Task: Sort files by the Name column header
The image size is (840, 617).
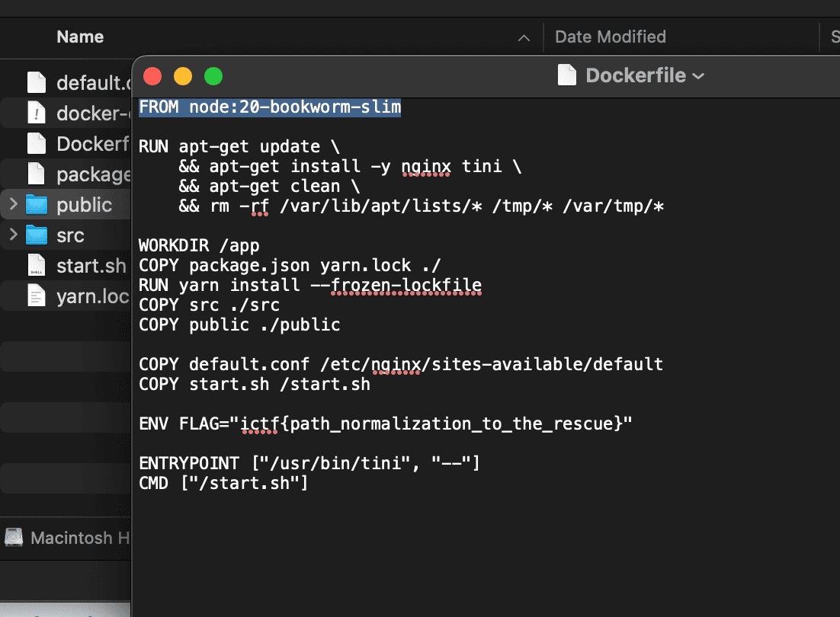Action: pyautogui.click(x=80, y=37)
